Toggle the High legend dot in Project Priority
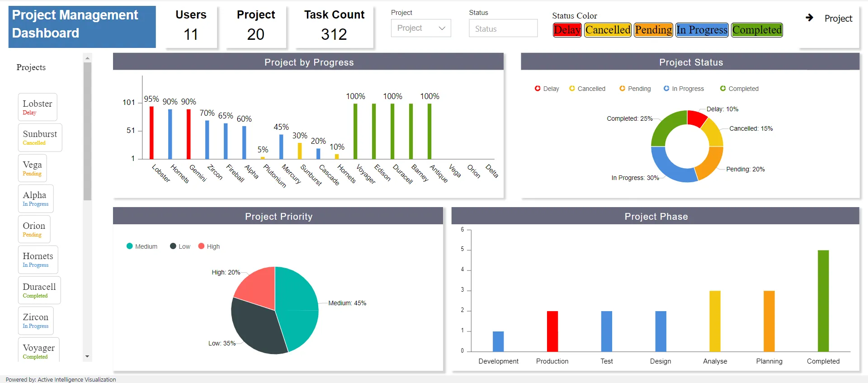The height and width of the screenshot is (383, 868). (x=201, y=246)
